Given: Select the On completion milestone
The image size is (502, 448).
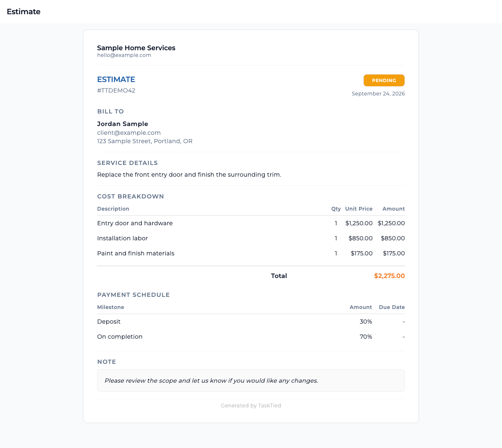Looking at the screenshot, I should click(251, 337).
